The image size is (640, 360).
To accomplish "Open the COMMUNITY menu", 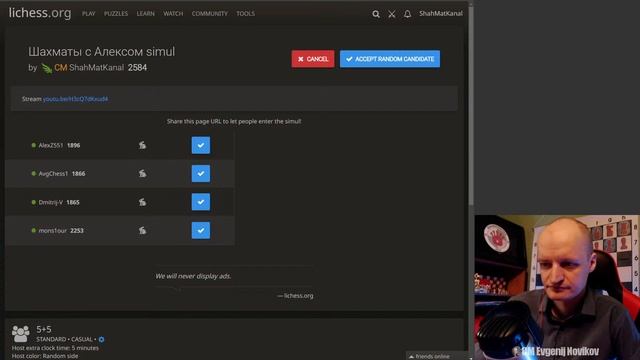I will 210,13.
